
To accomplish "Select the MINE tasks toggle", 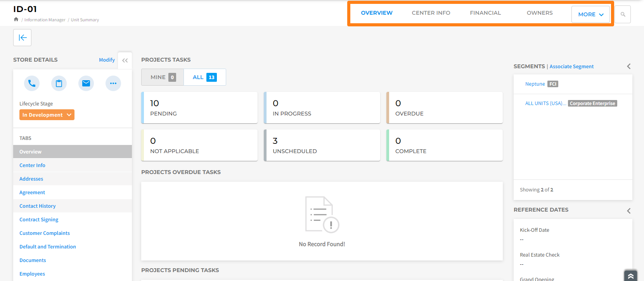I will (163, 77).
